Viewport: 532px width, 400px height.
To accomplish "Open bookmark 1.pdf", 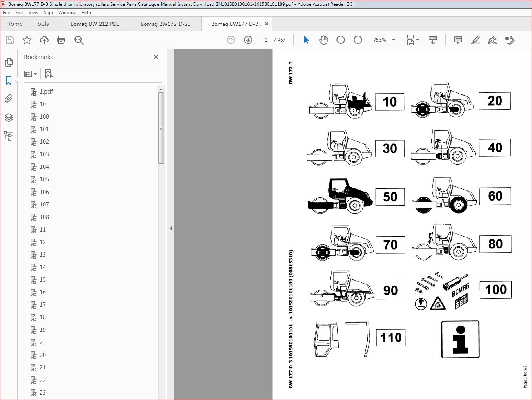I will pyautogui.click(x=46, y=92).
